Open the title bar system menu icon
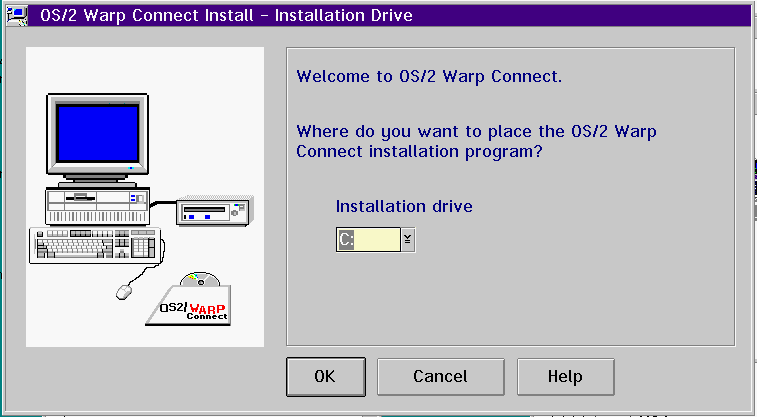 17,15
